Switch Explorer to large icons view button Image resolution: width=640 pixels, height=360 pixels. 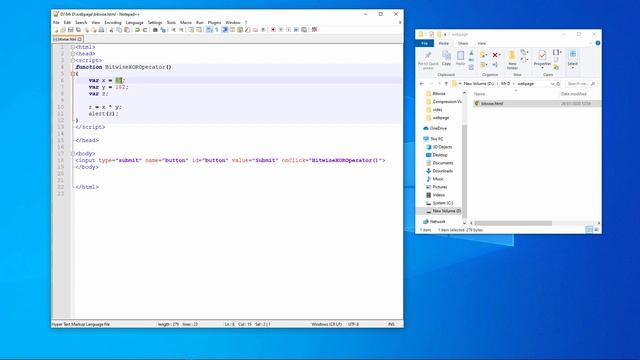point(596,230)
